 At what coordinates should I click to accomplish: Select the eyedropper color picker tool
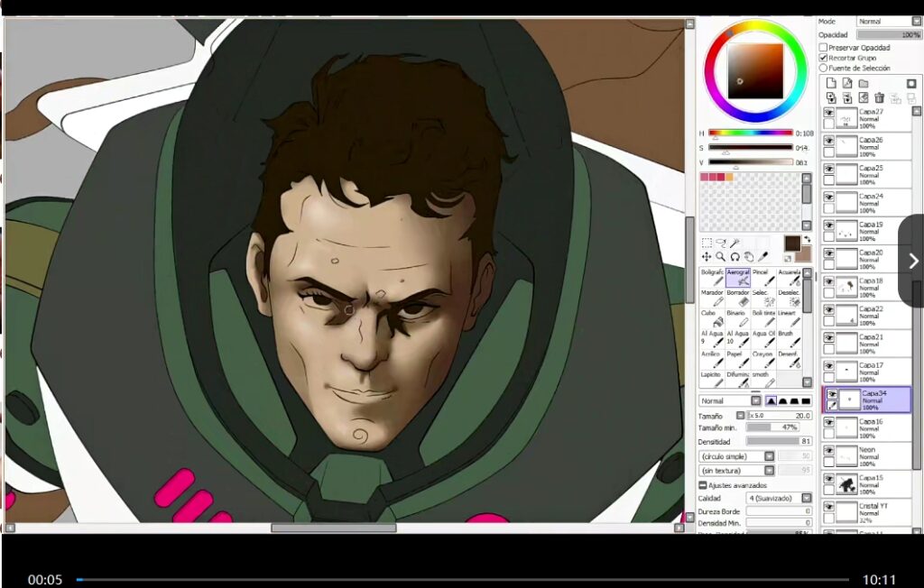point(762,257)
